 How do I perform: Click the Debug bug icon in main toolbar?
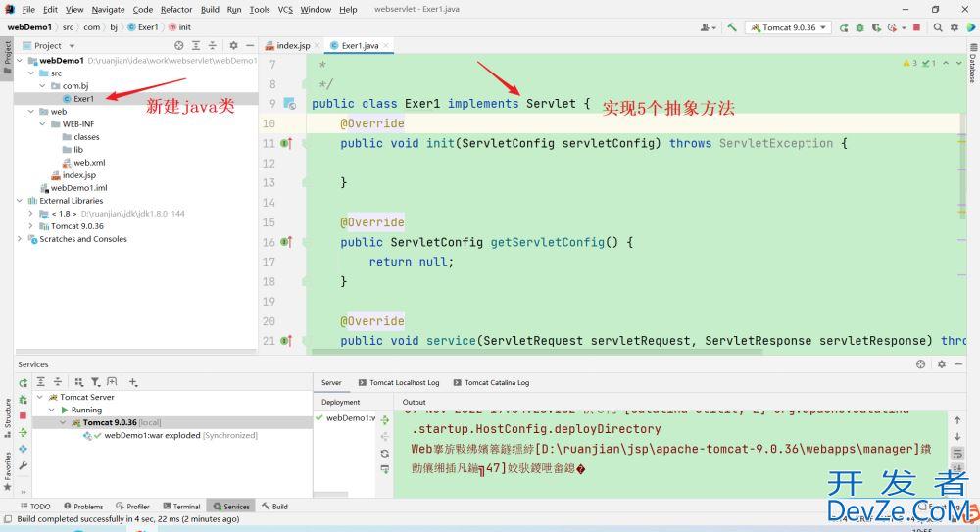(x=860, y=27)
